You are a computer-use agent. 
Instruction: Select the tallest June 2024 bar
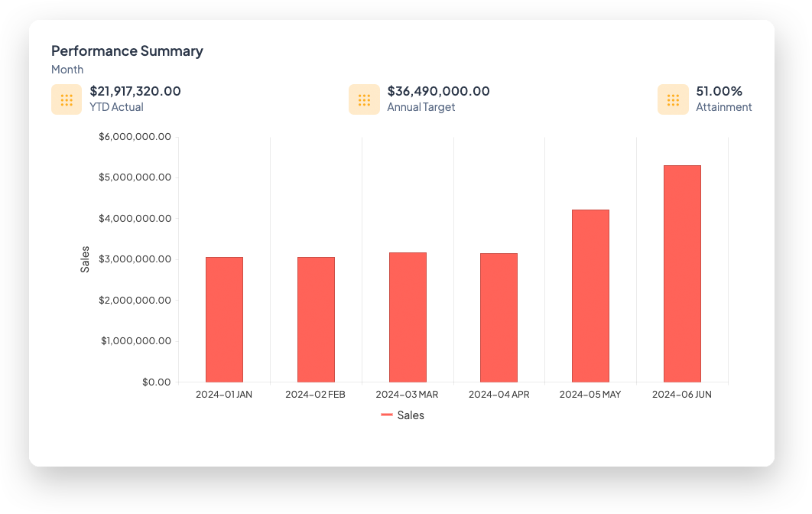(682, 274)
